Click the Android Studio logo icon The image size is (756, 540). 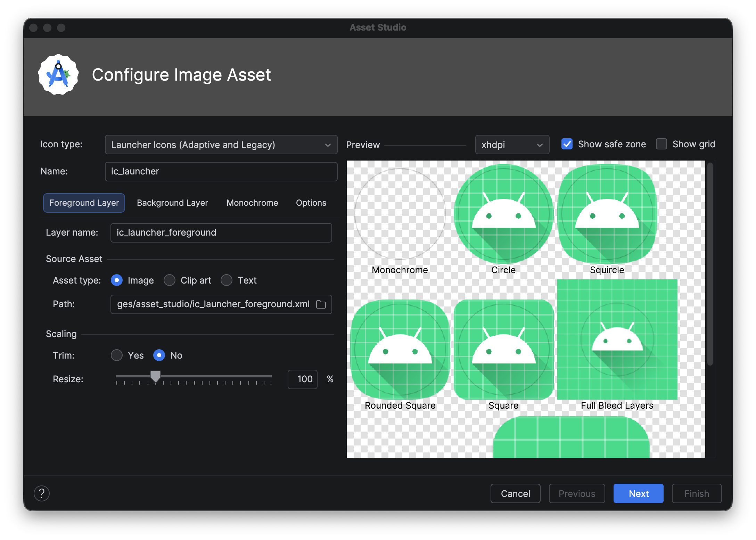point(58,74)
